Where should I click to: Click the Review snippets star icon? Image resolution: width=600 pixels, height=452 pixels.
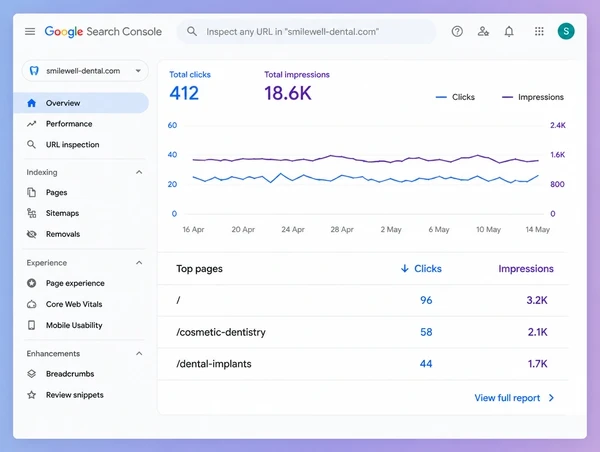(31, 395)
